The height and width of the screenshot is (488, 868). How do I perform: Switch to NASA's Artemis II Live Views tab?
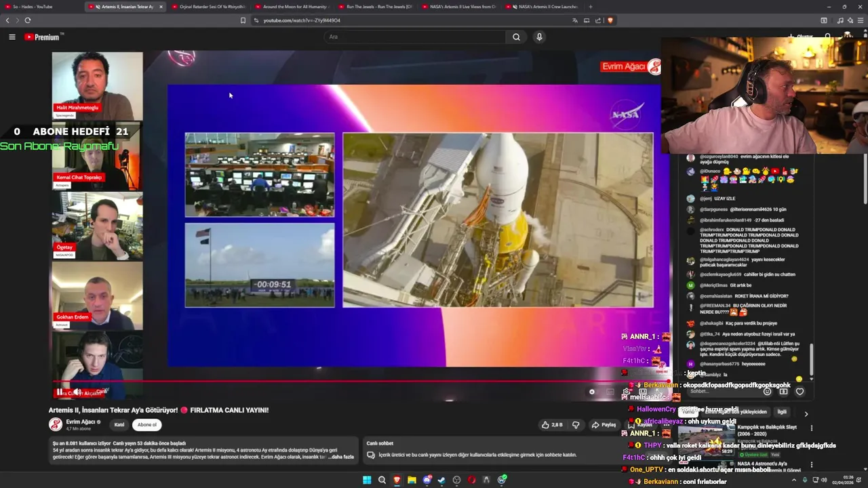pyautogui.click(x=458, y=7)
